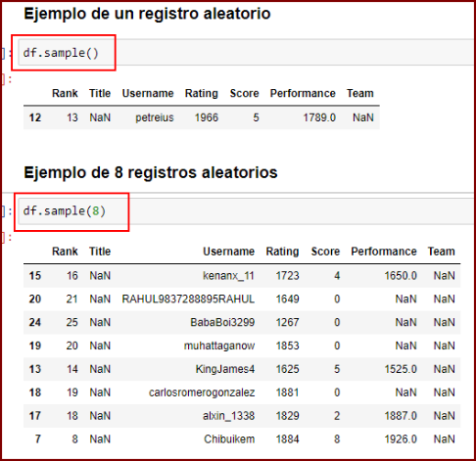Click rating value 1723
This screenshot has height=461, width=476.
click(288, 276)
